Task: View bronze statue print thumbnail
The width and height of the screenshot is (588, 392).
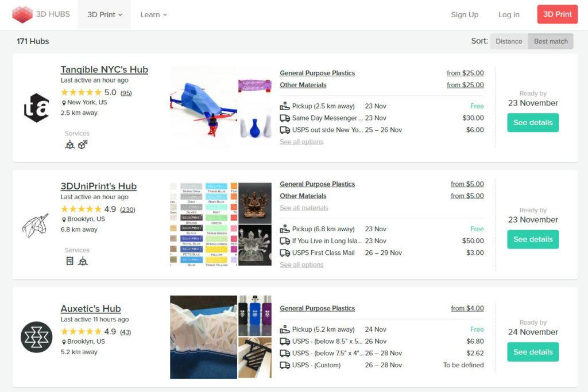Action: pos(255,203)
